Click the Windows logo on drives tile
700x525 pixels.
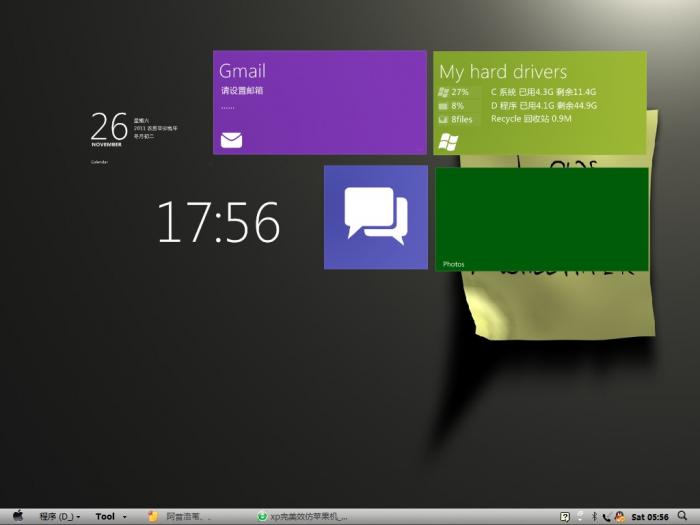[x=448, y=142]
